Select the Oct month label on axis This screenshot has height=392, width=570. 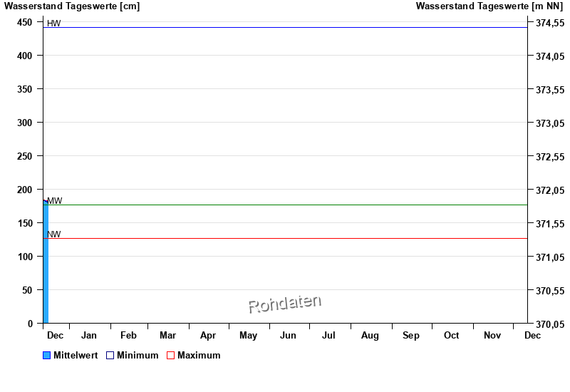[x=452, y=336]
